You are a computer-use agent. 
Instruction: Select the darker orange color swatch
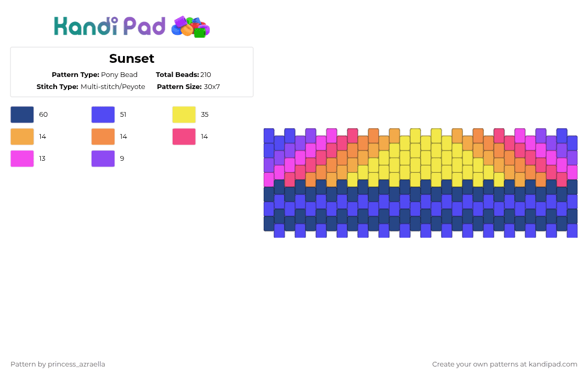point(103,137)
